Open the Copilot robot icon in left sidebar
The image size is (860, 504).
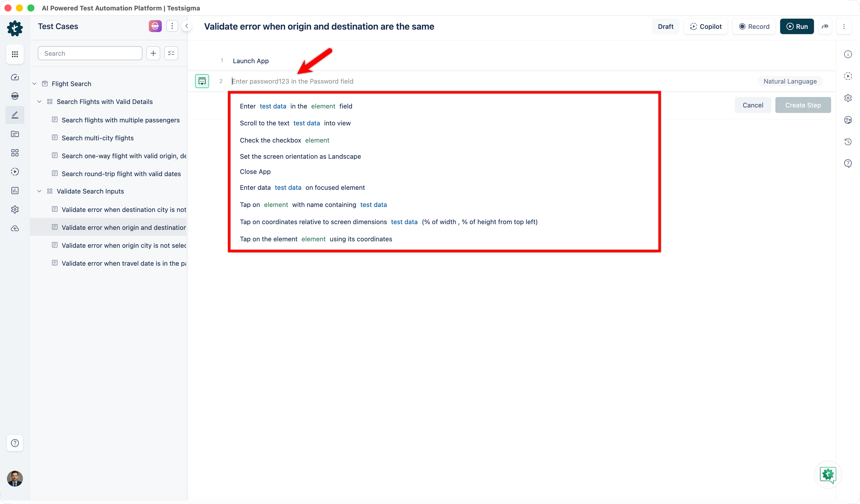click(15, 96)
